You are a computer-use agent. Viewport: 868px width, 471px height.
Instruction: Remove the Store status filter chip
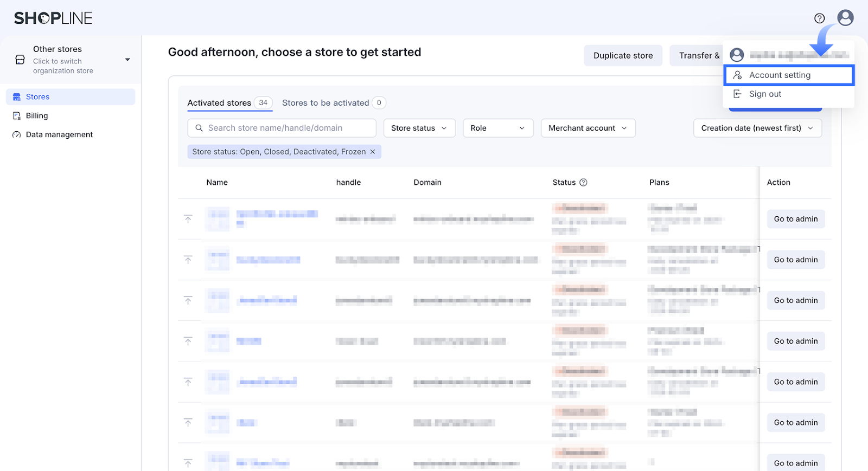[373, 152]
